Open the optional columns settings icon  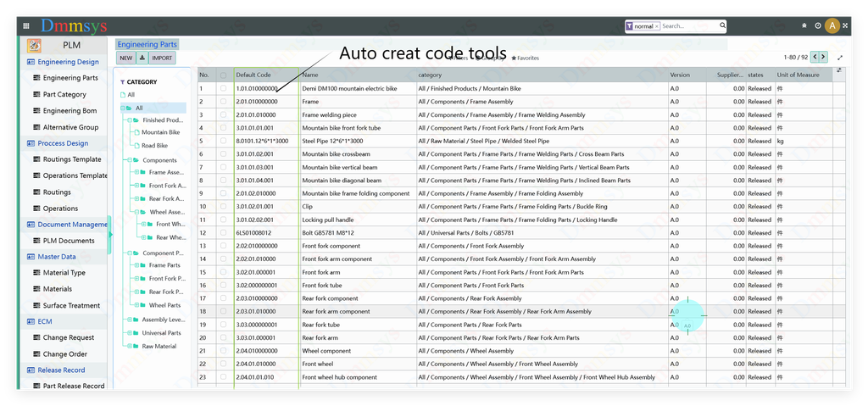point(838,70)
